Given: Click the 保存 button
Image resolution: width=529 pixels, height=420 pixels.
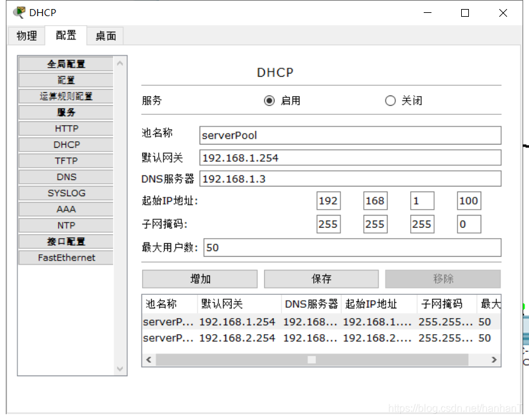Looking at the screenshot, I should [321, 279].
